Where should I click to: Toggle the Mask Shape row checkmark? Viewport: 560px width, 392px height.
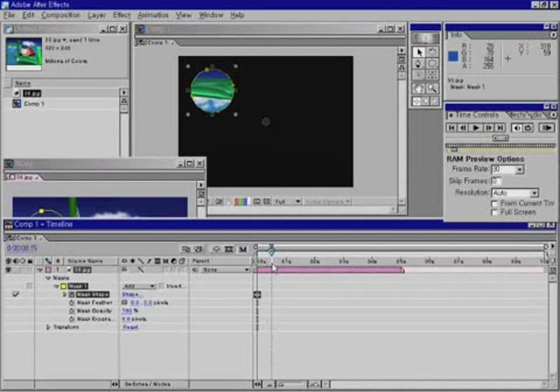click(x=16, y=294)
